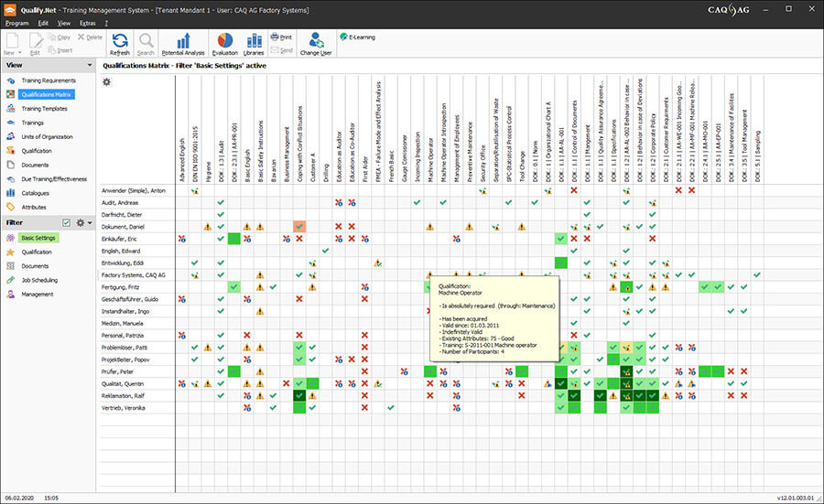The image size is (824, 504).
Task: Toggle the Filter active checkbox
Action: (66, 222)
